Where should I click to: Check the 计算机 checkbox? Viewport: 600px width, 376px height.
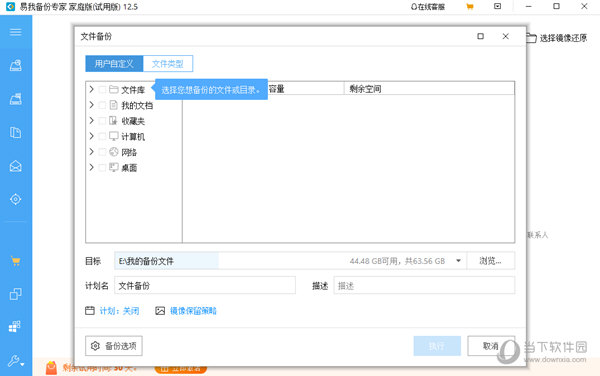coord(102,137)
